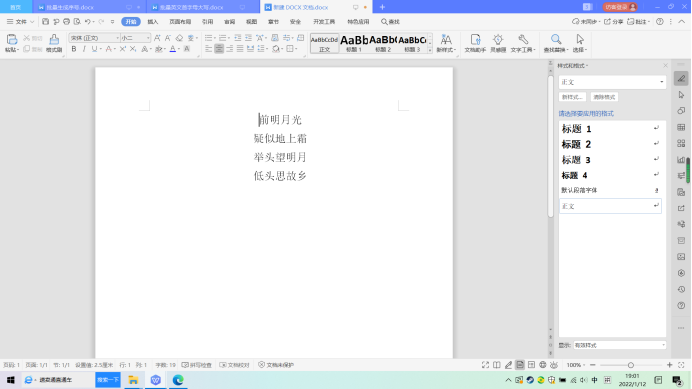Open the font size dropdown

(148, 38)
